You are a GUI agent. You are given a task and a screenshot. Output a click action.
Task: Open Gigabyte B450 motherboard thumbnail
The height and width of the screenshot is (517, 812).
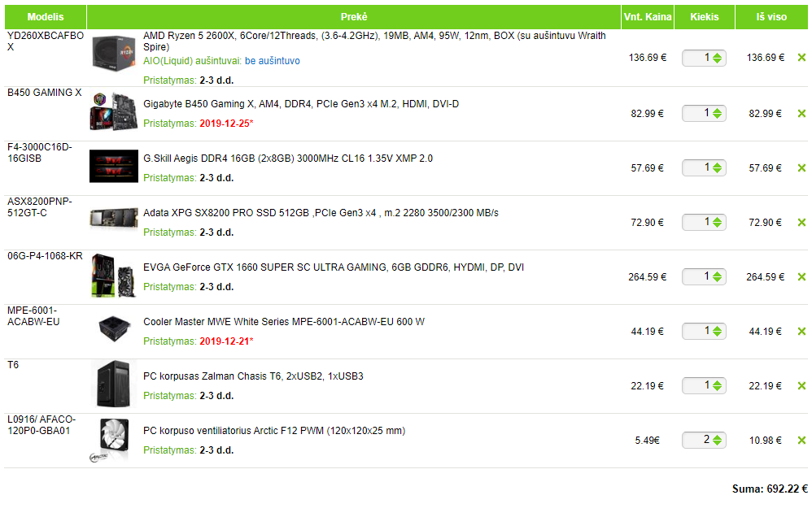[113, 113]
